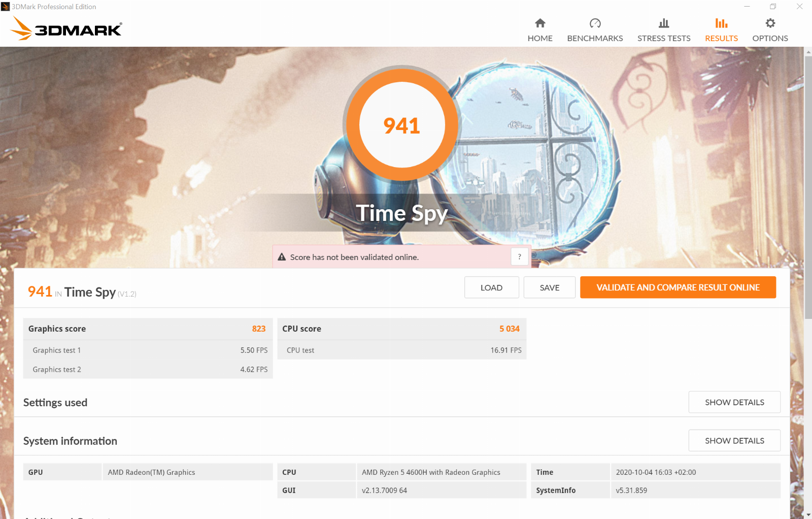812x519 pixels.
Task: Click the Graphics score label
Action: click(57, 329)
